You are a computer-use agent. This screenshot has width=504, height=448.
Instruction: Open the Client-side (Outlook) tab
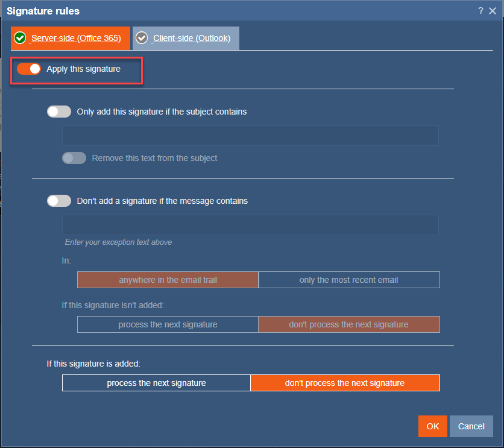pos(191,38)
